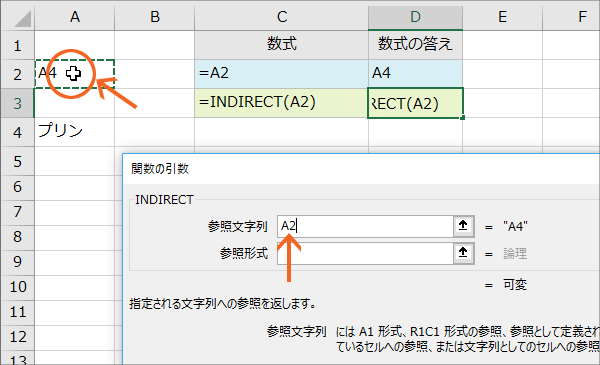Click cell A4 containing プリン

(75, 132)
